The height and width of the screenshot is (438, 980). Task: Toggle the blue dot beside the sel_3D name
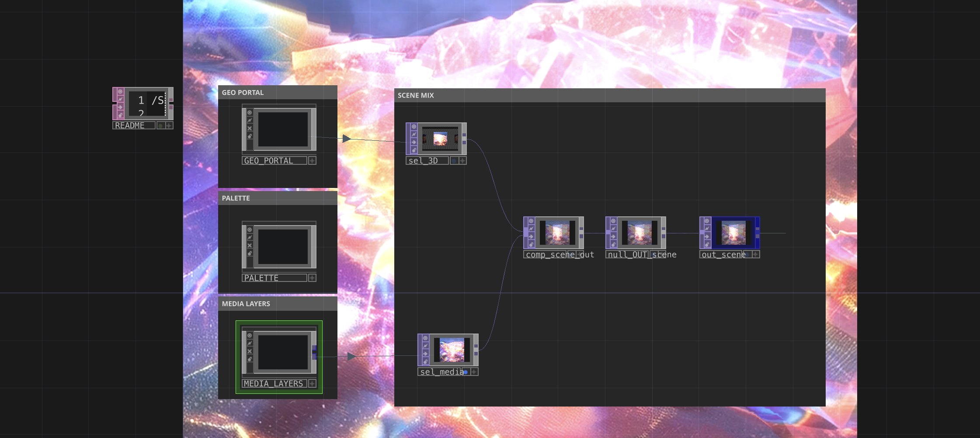click(x=454, y=161)
